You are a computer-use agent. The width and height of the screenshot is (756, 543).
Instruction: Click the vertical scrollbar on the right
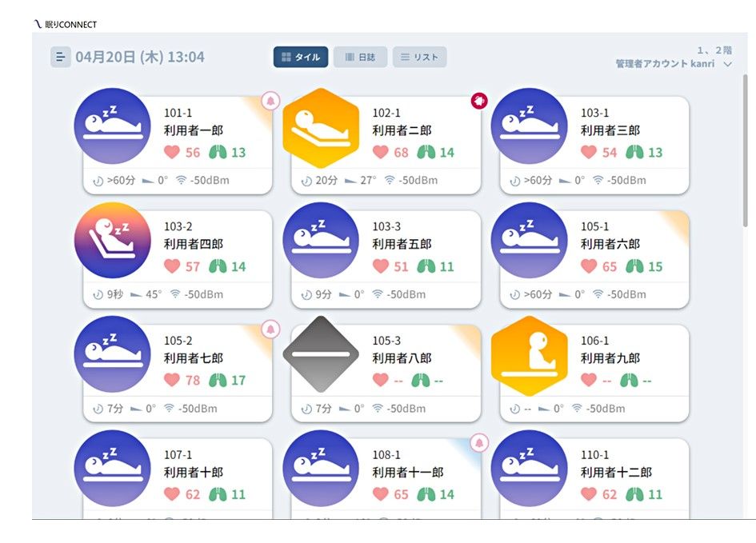(x=745, y=144)
